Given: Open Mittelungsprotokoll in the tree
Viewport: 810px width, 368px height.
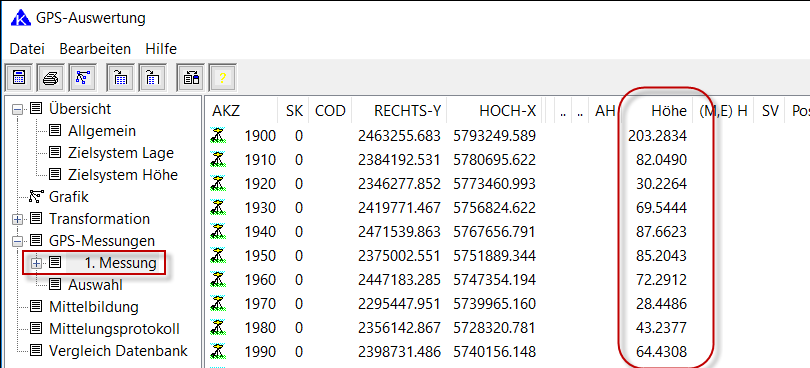Looking at the screenshot, I should [114, 329].
